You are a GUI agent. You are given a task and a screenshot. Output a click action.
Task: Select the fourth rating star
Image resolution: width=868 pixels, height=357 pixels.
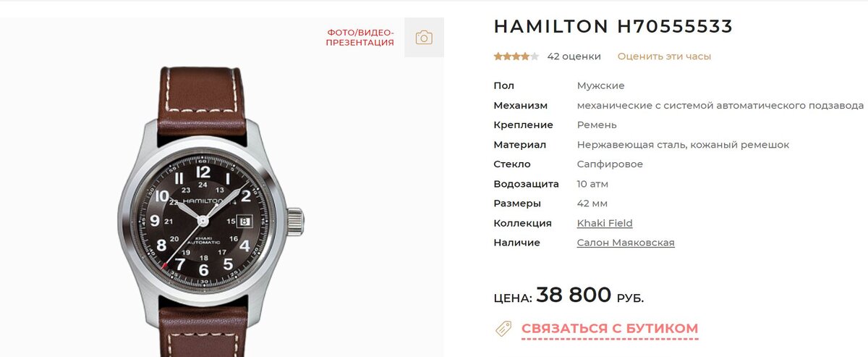click(526, 56)
